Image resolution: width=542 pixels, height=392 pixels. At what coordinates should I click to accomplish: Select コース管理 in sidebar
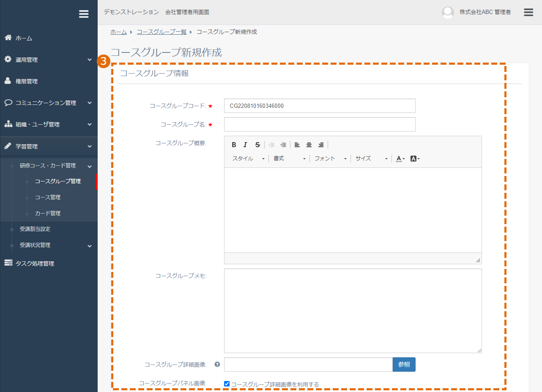[x=48, y=197]
